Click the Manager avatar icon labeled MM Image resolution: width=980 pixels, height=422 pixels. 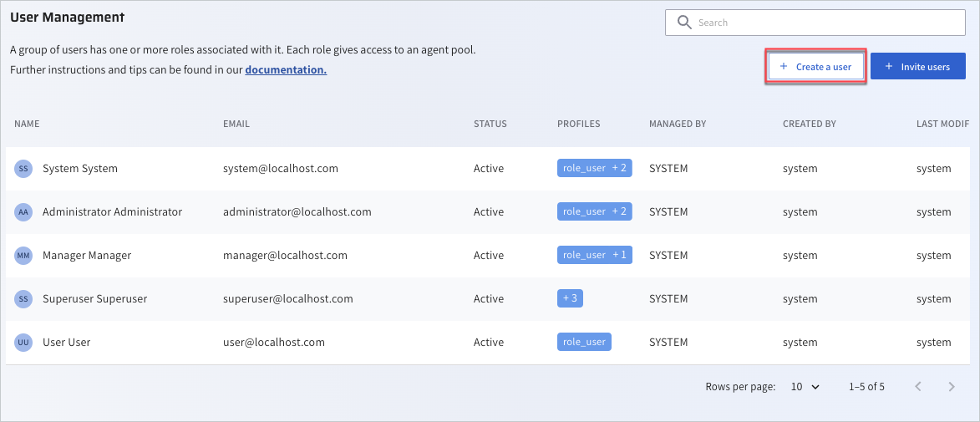click(23, 256)
